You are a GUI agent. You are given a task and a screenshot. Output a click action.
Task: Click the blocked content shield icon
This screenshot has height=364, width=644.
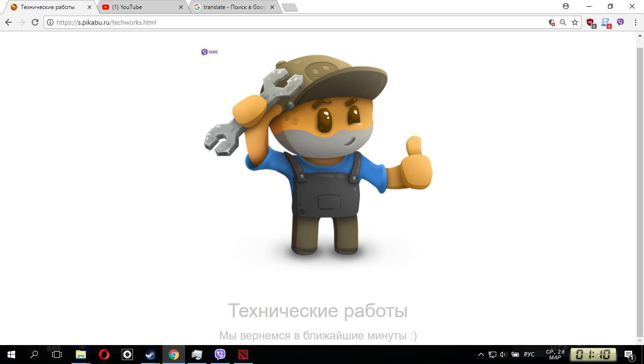(551, 22)
